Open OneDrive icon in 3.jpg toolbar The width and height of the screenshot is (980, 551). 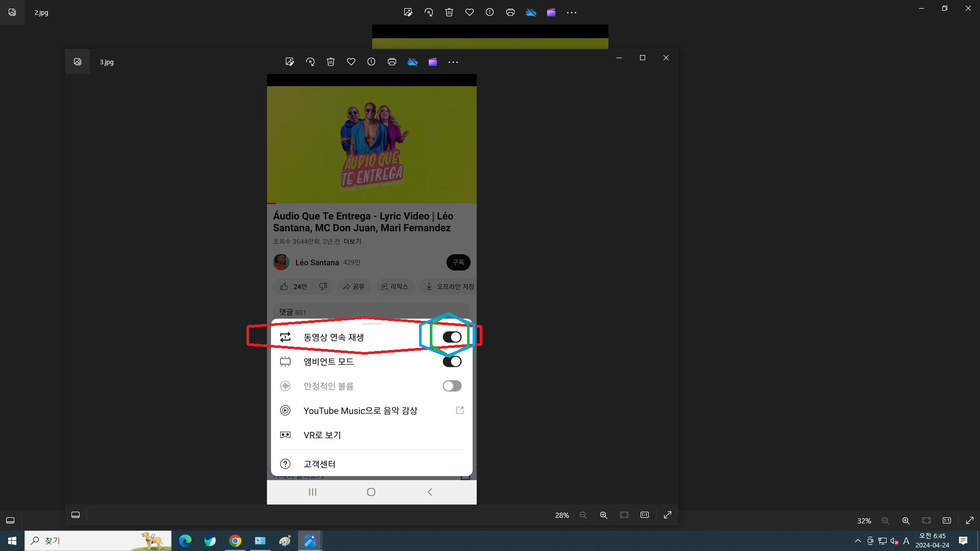click(412, 62)
